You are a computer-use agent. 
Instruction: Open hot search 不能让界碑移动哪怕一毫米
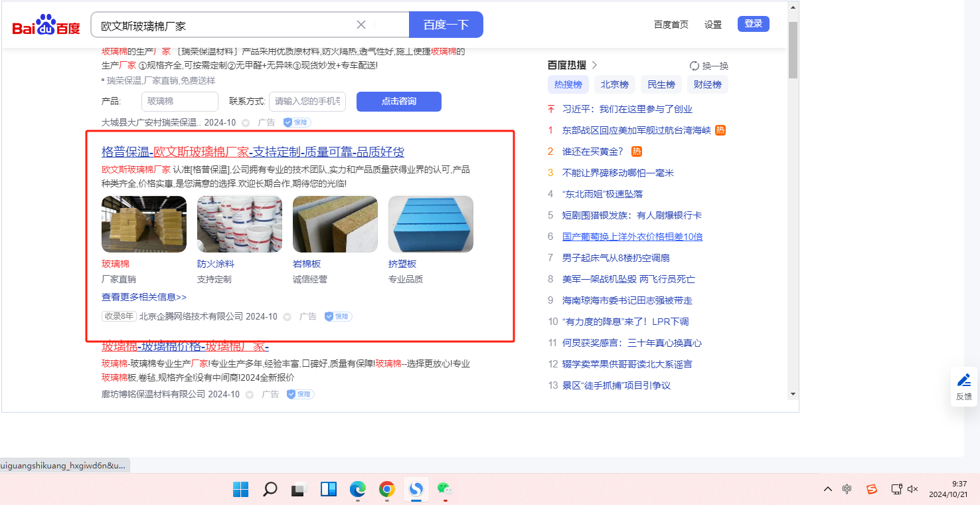point(618,173)
